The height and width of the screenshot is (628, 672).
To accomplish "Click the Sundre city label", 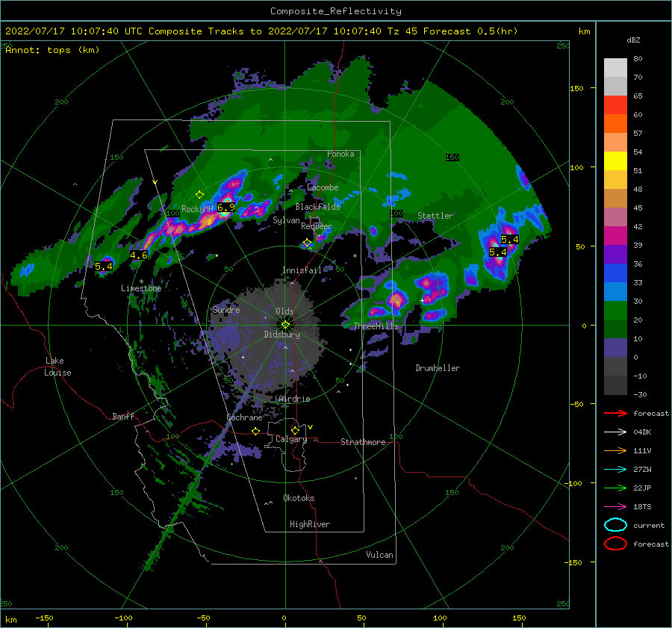I will pos(226,309).
